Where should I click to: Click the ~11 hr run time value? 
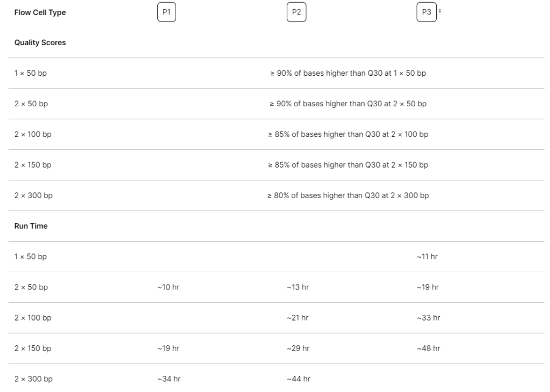(427, 257)
